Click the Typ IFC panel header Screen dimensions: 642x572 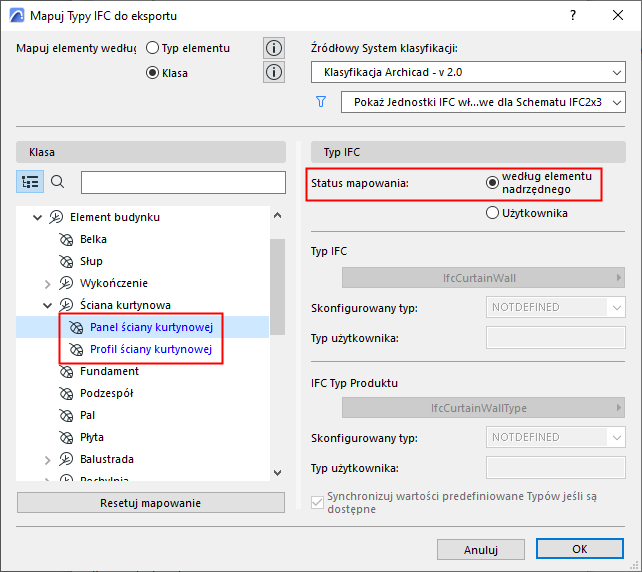pos(468,152)
